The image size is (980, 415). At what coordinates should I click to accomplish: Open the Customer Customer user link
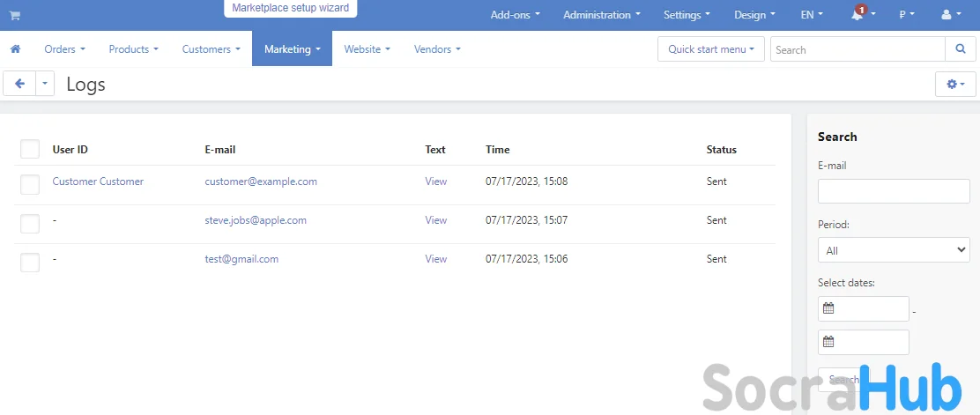(98, 182)
